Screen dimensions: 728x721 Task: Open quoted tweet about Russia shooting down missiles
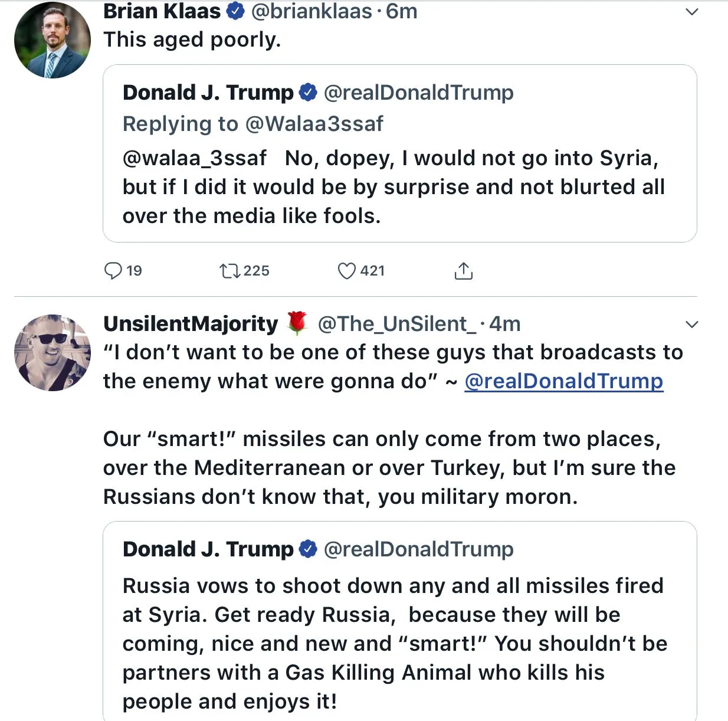tap(399, 643)
